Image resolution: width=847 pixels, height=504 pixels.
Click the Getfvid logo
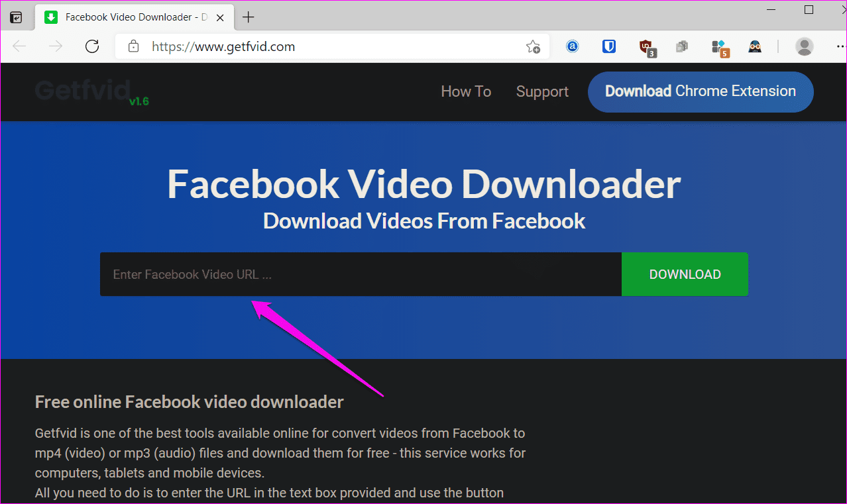point(82,90)
